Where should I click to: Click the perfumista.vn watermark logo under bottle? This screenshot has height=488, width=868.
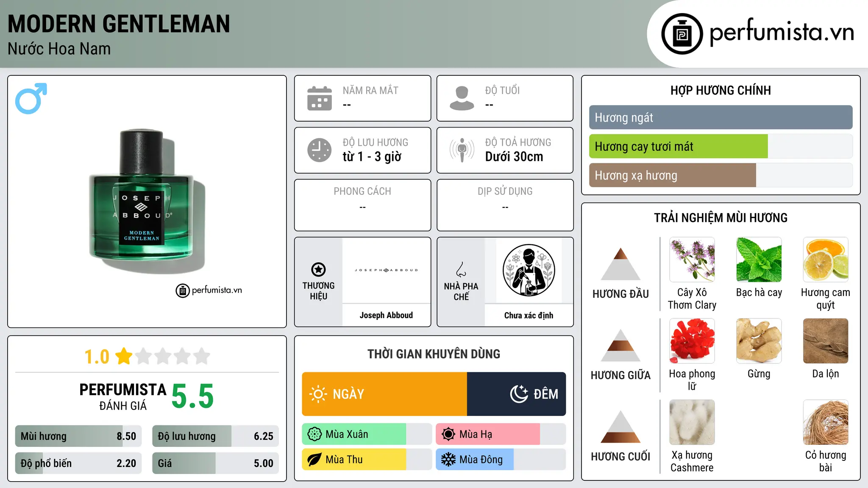[x=209, y=290]
